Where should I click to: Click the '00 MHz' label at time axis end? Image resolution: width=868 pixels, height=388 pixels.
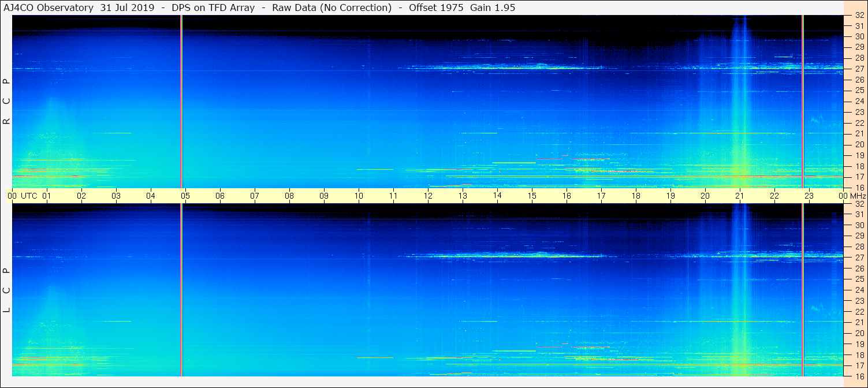[x=852, y=196]
